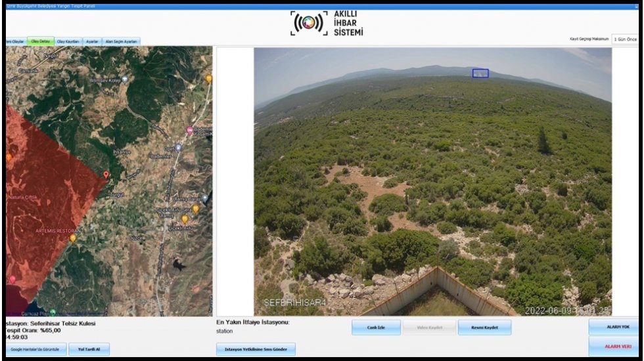Open the Kayıt Geçmişi Maksimum dropdown
644x361 pixels.
point(625,39)
